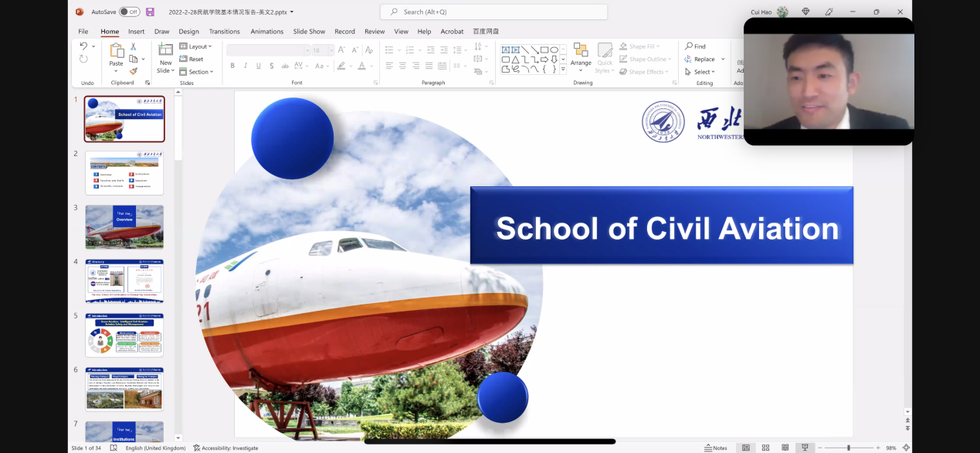Select slide 5 thumbnail in slide panel
Viewport: 980px width, 453px height.
124,335
